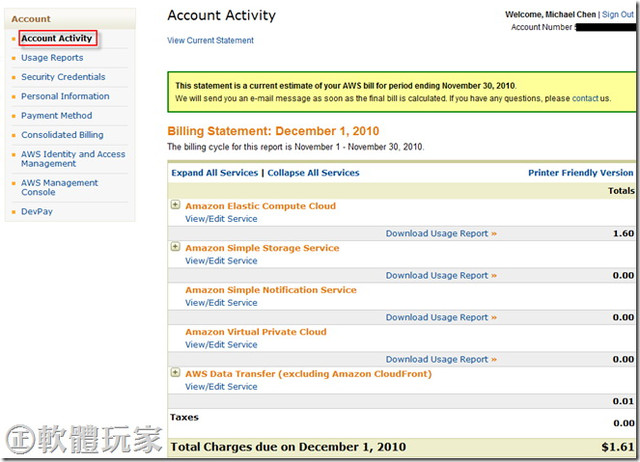Screen dimensions: 640x462
Task: Open AWS Identity and Access Management
Action: coord(73,158)
